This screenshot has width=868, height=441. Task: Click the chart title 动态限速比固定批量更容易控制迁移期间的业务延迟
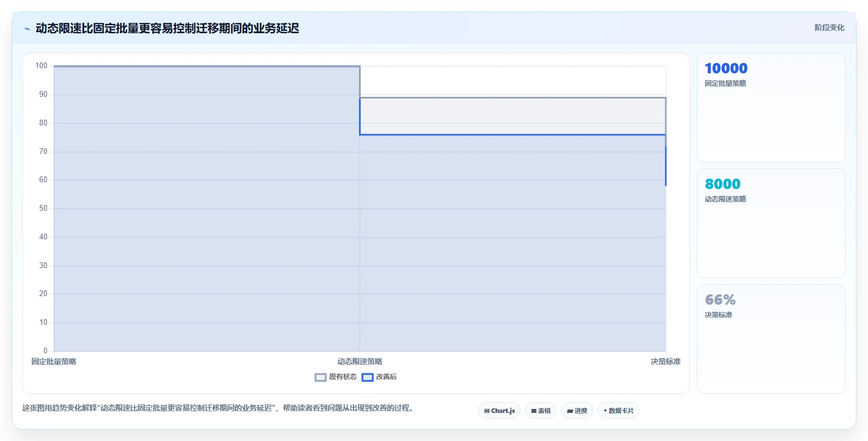tap(167, 28)
